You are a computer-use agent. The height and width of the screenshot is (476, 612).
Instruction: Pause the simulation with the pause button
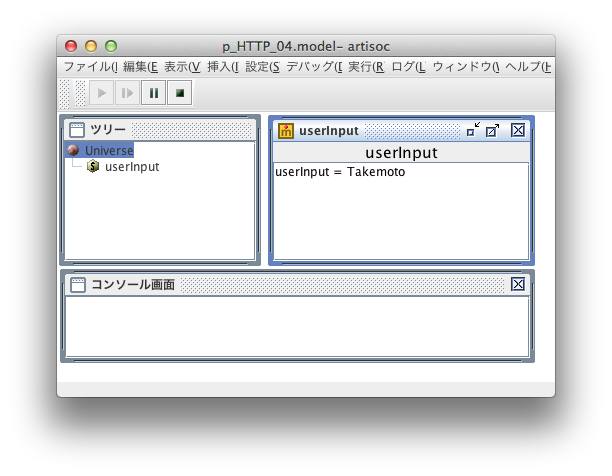click(x=153, y=94)
